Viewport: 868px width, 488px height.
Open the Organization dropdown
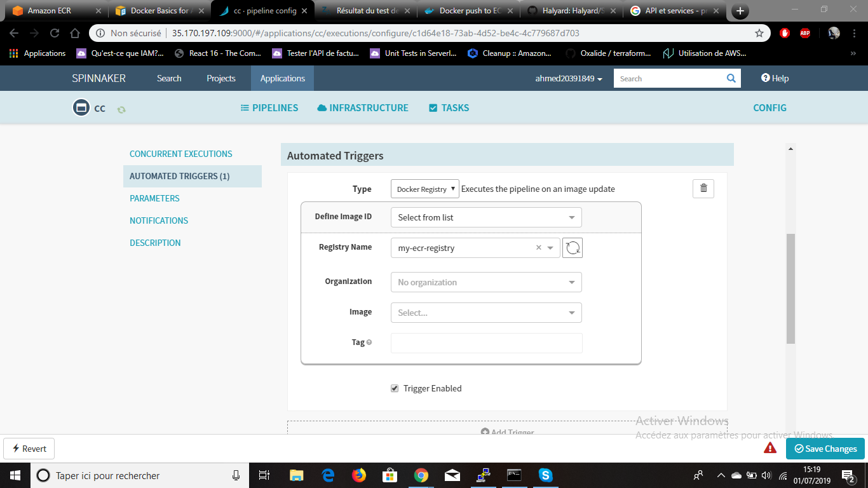[486, 282]
